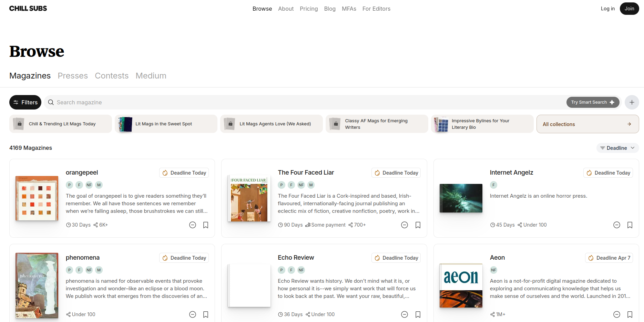
Task: Switch to the Presses tab
Action: coord(73,76)
